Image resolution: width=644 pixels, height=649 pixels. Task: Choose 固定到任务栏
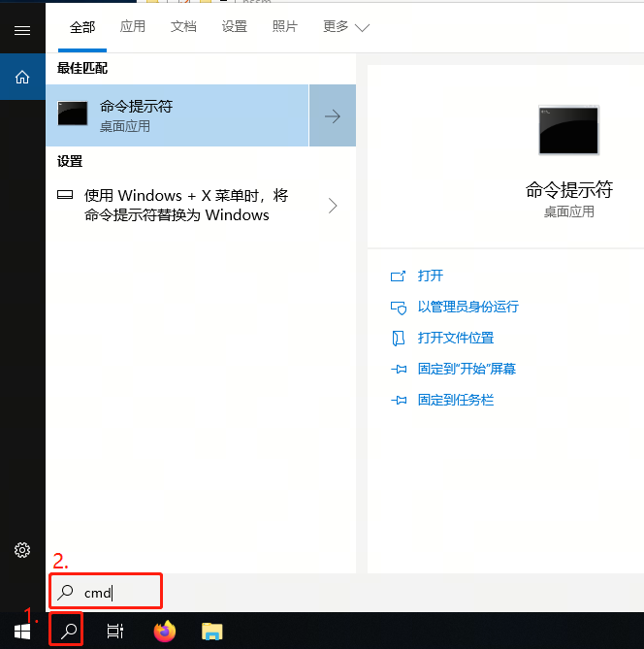(456, 400)
